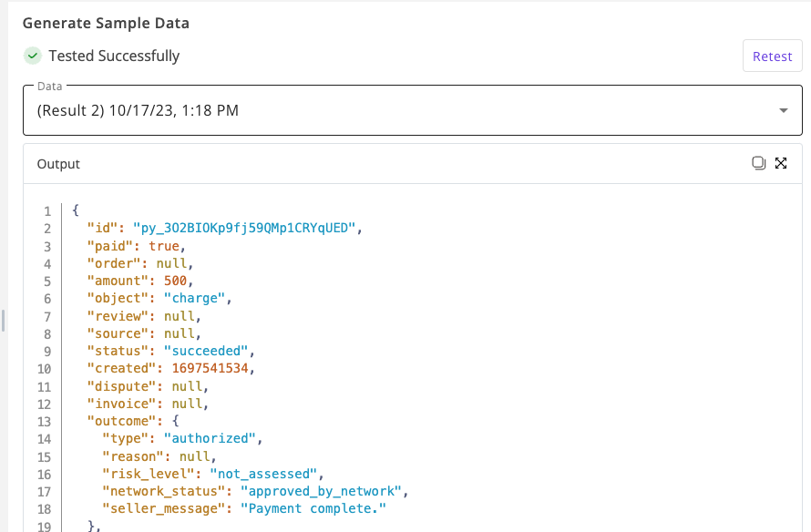Select the Result 2 data field

(x=413, y=110)
